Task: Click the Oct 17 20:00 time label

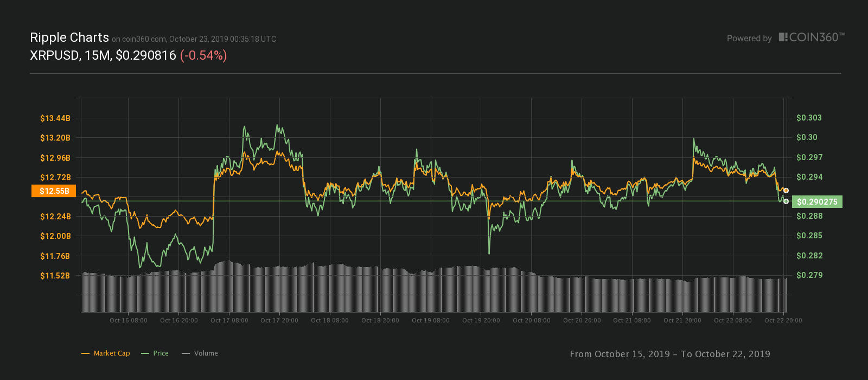Action: (279, 320)
